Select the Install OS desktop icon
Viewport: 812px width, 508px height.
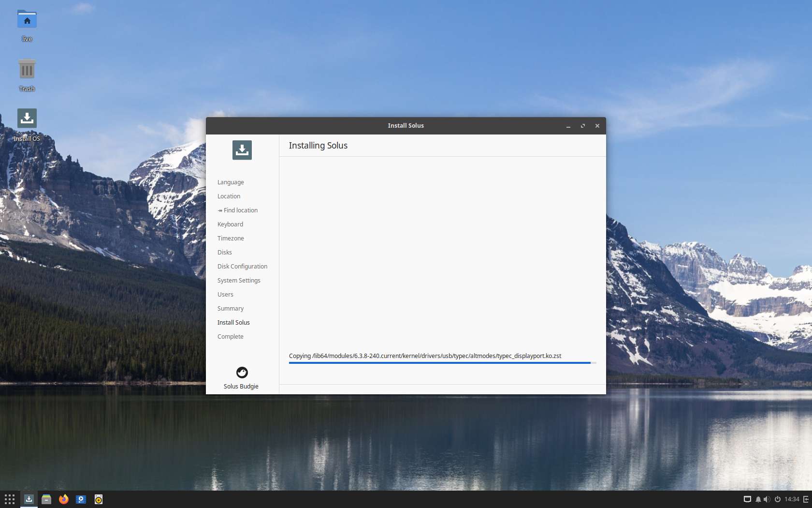[x=27, y=119]
